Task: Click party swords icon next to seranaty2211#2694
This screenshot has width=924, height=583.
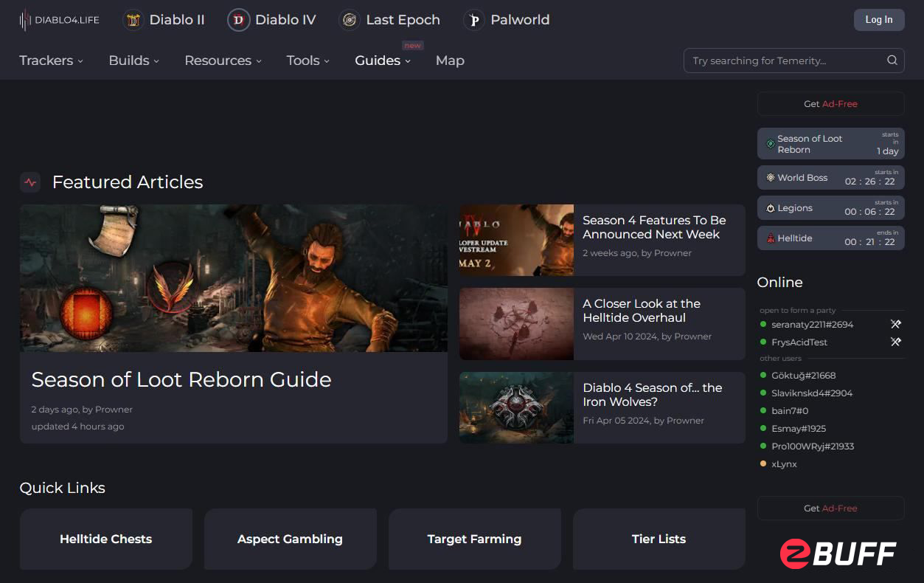Action: [x=895, y=324]
